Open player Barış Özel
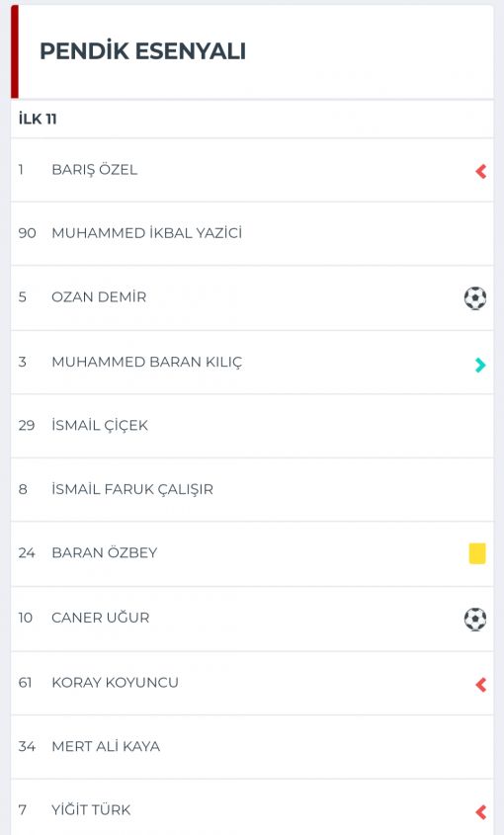The width and height of the screenshot is (504, 835). pos(252,170)
